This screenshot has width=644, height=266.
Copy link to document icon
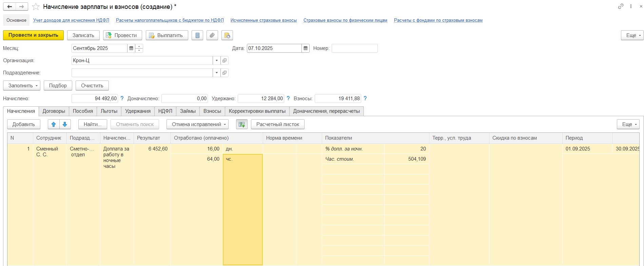(x=621, y=6)
